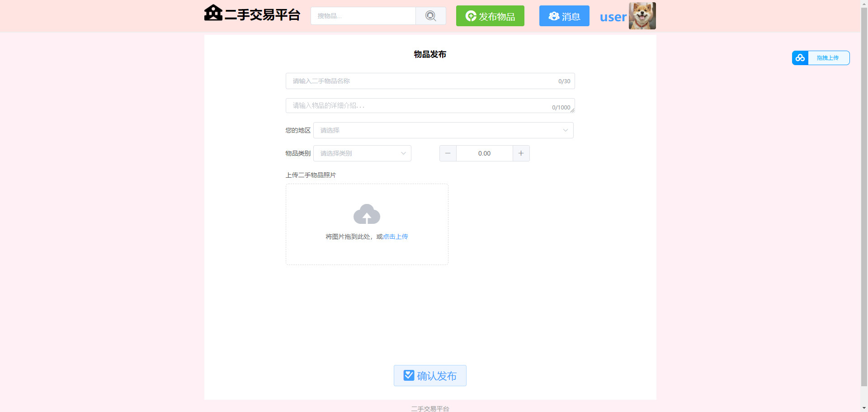Image resolution: width=868 pixels, height=412 pixels.
Task: Click the cloud icon beside 拖拽上传
Action: pyautogui.click(x=800, y=58)
